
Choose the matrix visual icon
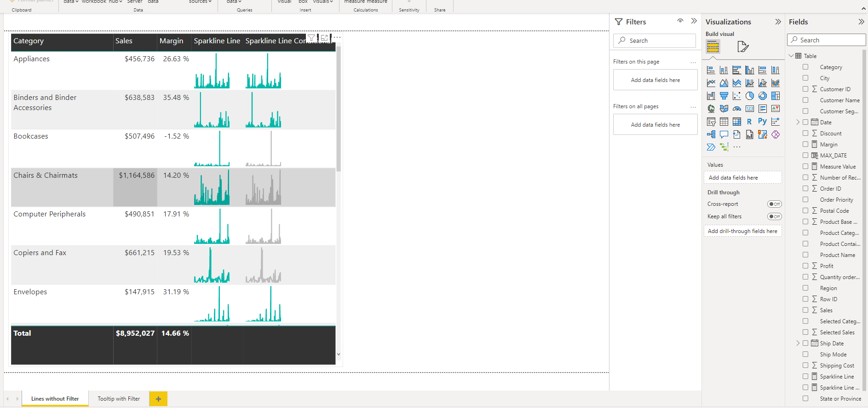point(737,122)
